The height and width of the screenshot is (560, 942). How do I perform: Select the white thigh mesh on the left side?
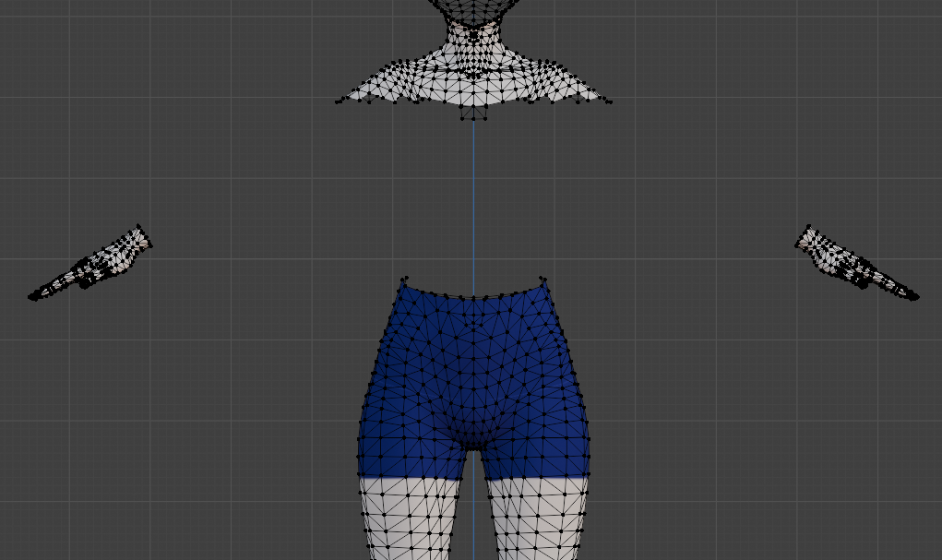click(411, 518)
